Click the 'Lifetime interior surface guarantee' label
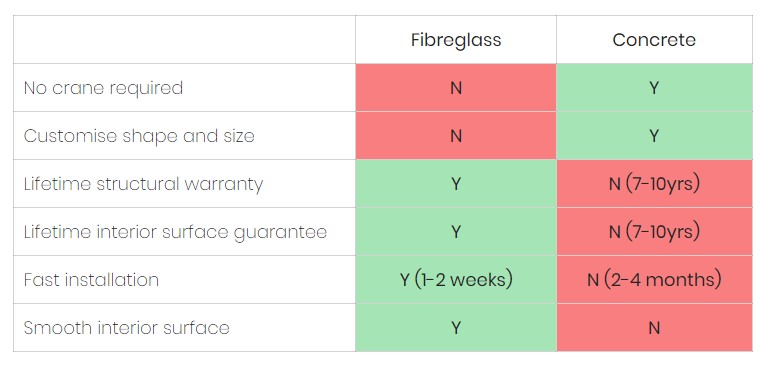The image size is (772, 369). pos(175,232)
